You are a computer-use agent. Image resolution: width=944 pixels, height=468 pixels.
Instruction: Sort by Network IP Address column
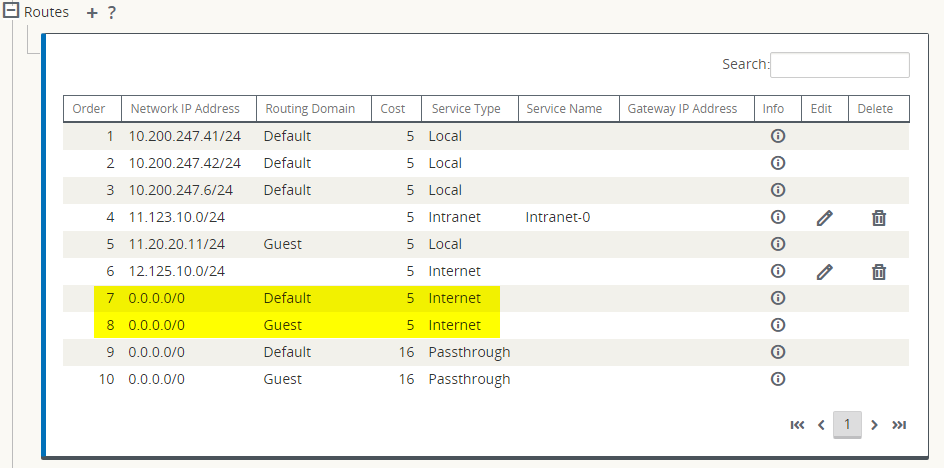click(x=189, y=109)
